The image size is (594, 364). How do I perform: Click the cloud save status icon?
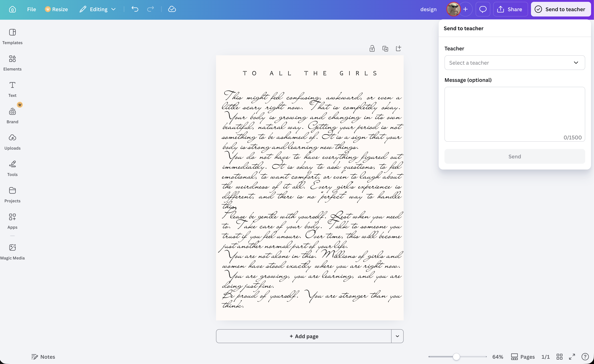point(172,9)
